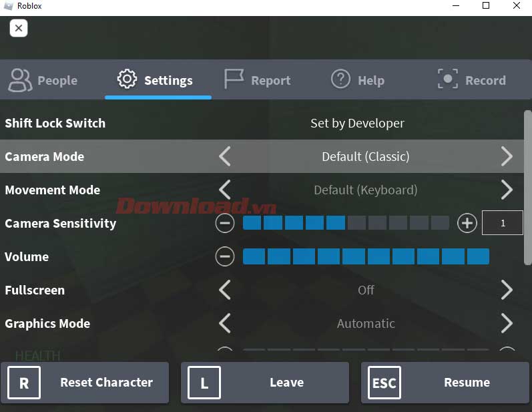
Task: Select previous Camera Mode option
Action: pos(225,156)
